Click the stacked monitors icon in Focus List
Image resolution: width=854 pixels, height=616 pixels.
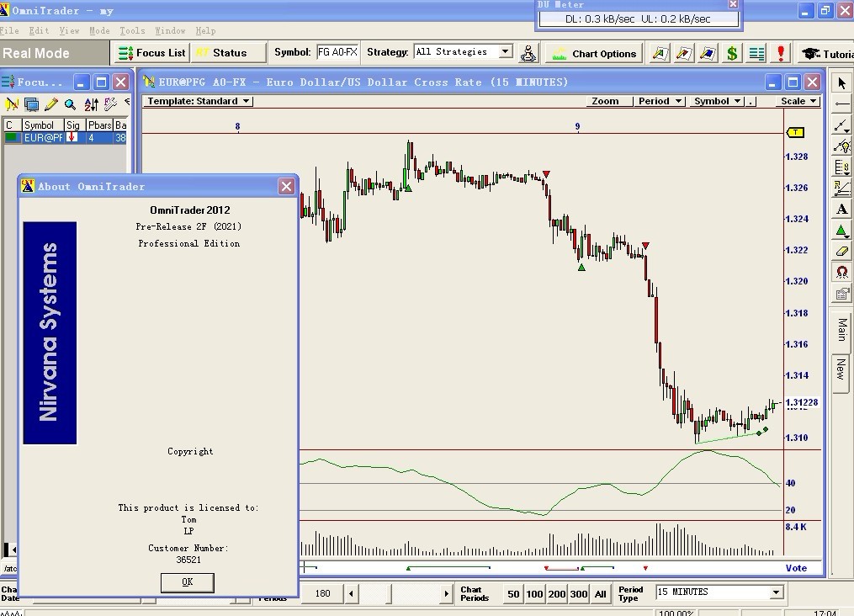(x=32, y=104)
